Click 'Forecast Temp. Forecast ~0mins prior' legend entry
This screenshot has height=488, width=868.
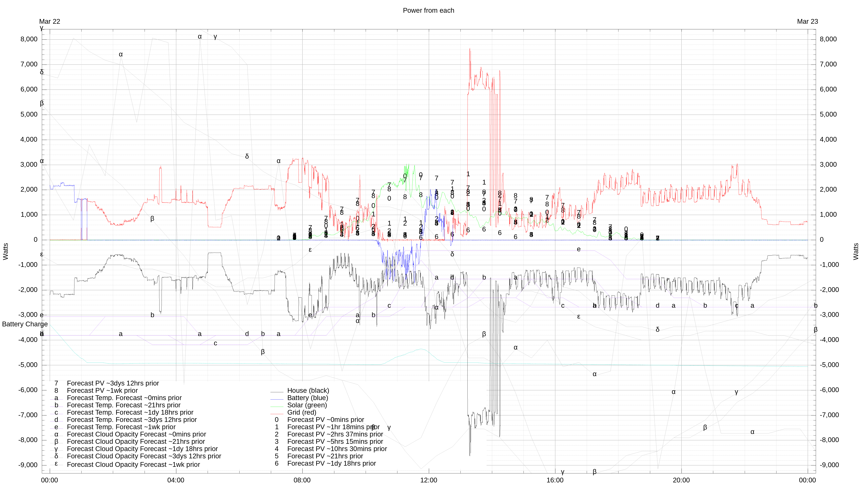[x=124, y=398]
